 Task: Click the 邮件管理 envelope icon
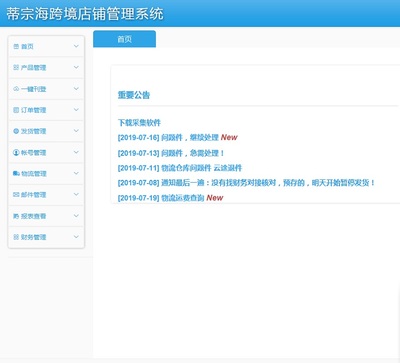click(x=16, y=195)
